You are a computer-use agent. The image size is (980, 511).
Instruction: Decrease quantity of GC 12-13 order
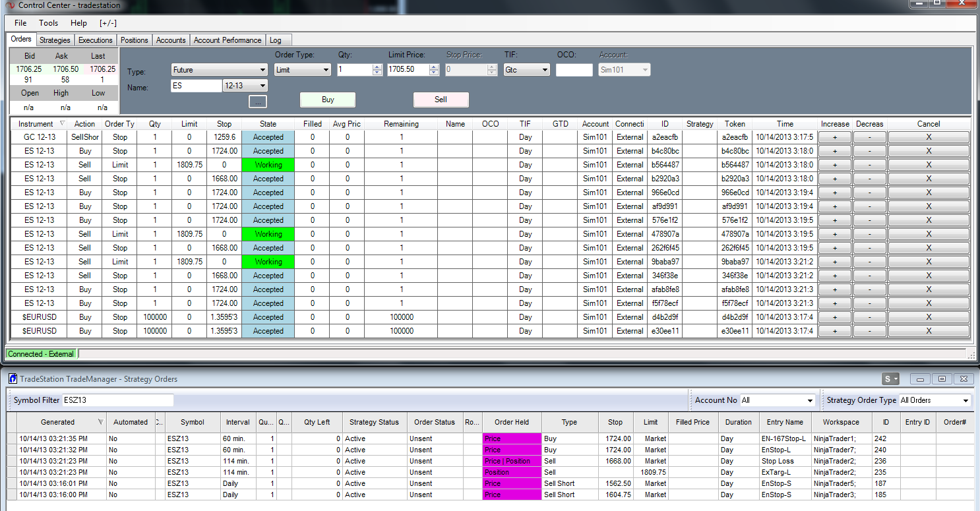point(869,137)
